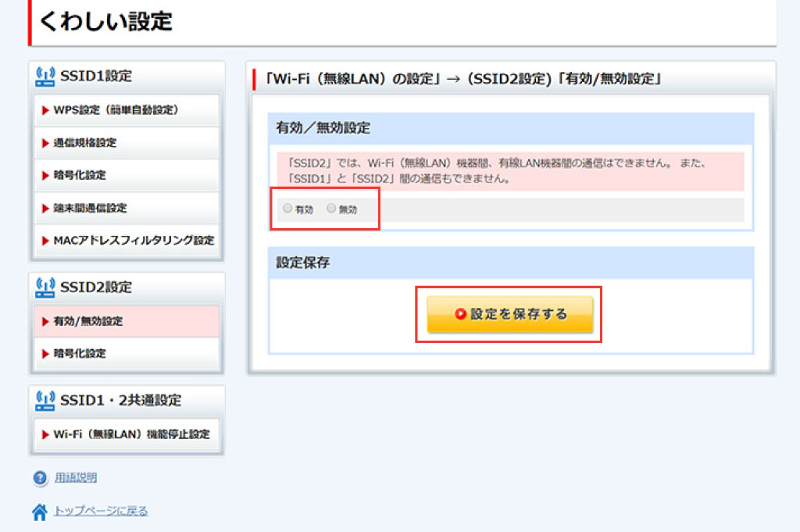Click the SSID1・2共通設定 router icon
Screen dimensions: 800x532
coord(45,400)
